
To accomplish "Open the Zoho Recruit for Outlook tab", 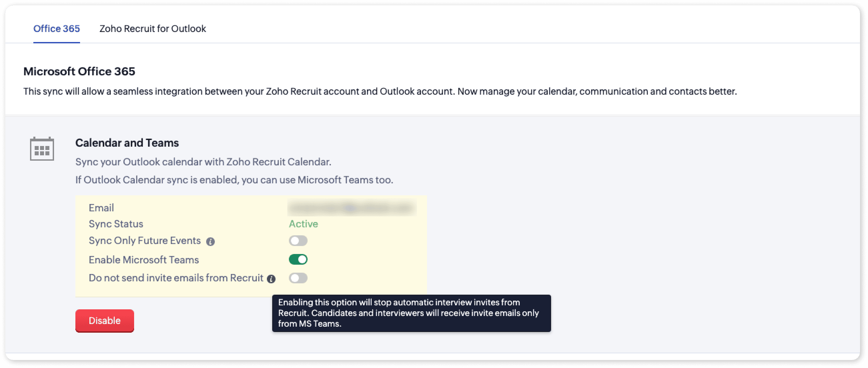I will tap(153, 29).
